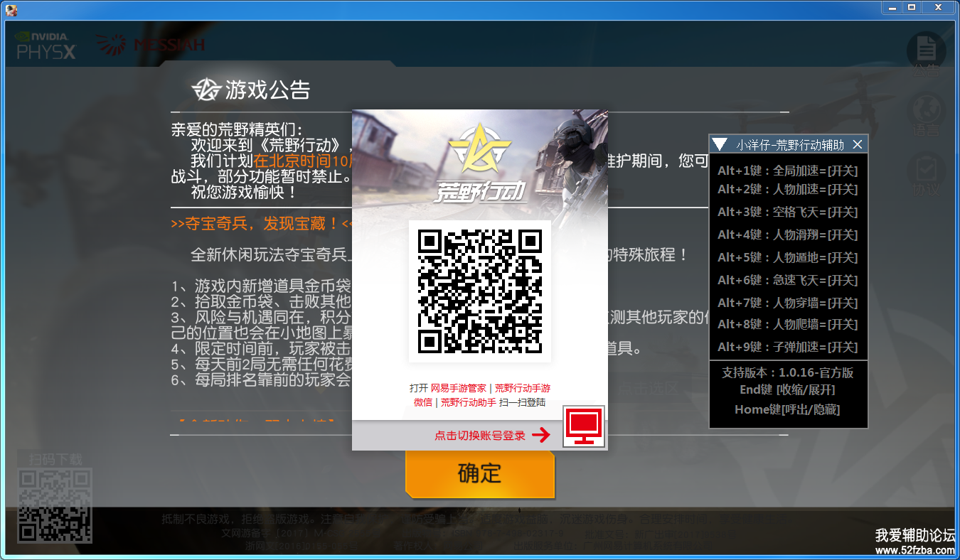Screen dimensions: 960x560
Task: Minimize the game window
Action: pyautogui.click(x=892, y=7)
